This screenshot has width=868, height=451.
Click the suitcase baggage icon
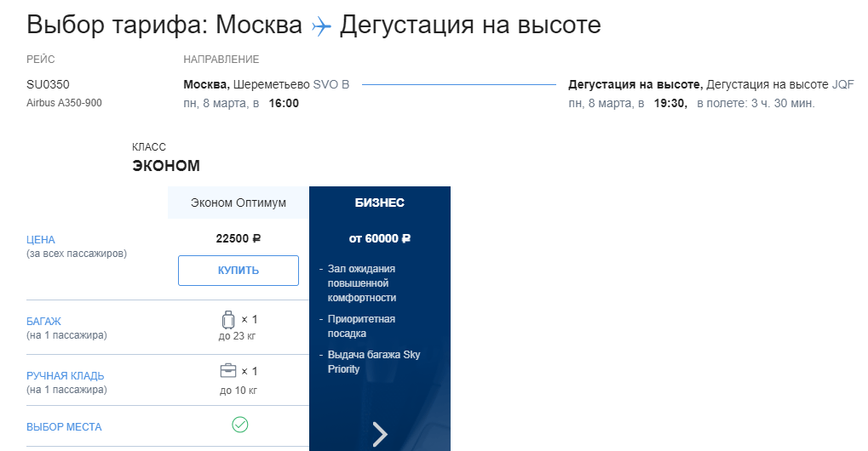coord(228,319)
